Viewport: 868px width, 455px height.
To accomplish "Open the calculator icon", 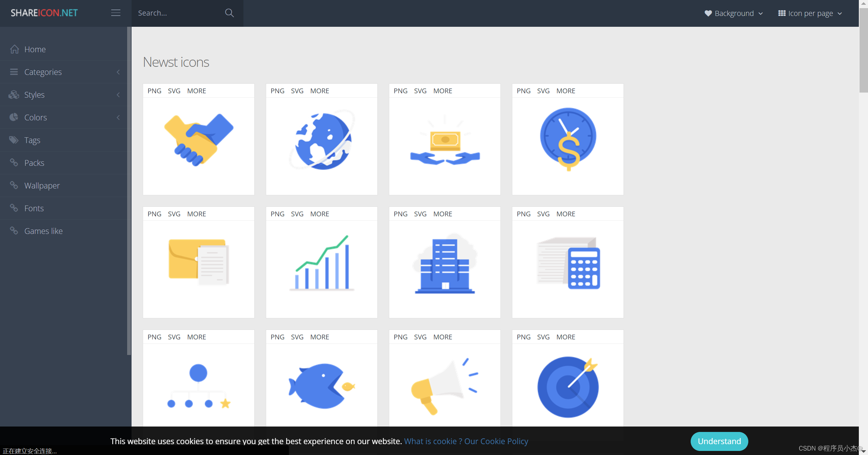I will (568, 263).
